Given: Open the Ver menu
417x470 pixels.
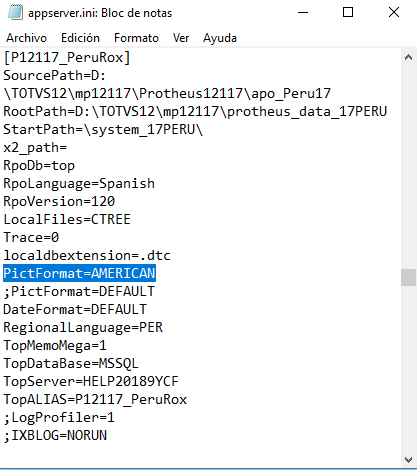Looking at the screenshot, I should click(181, 38).
